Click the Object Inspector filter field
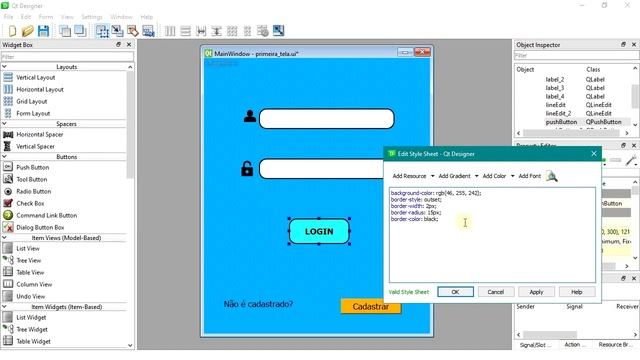This screenshot has width=640, height=360. tap(576, 56)
